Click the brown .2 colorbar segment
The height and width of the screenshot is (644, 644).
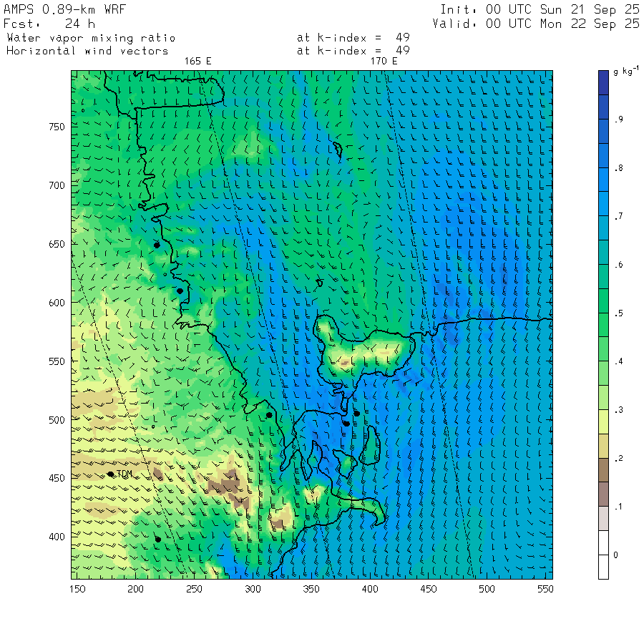pyautogui.click(x=603, y=470)
